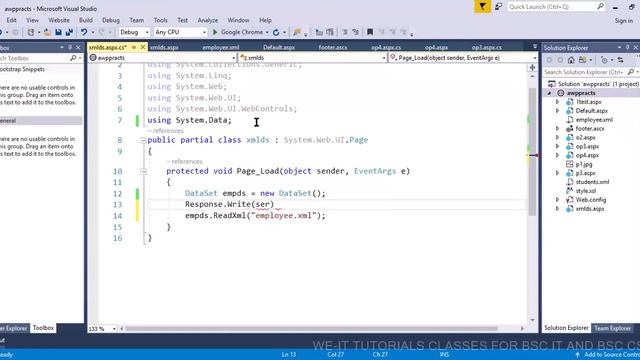Click the Open File folder icon
This screenshot has height=360, width=640.
pos(47,32)
